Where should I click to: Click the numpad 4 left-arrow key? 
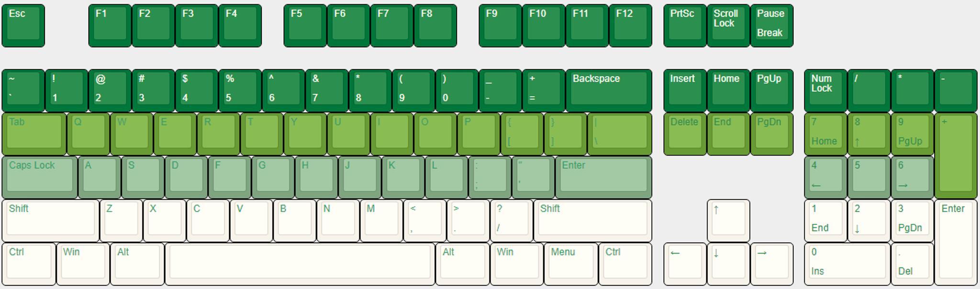[825, 177]
